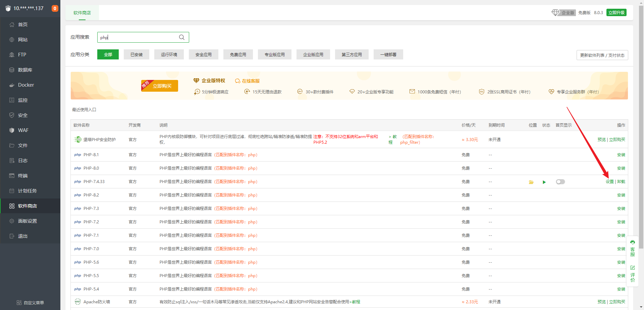Click the notification count badge 0

[55, 8]
